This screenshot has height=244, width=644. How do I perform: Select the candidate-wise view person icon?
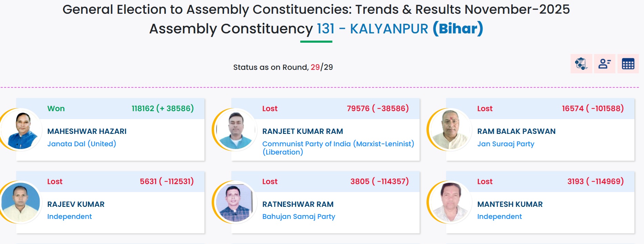click(604, 64)
